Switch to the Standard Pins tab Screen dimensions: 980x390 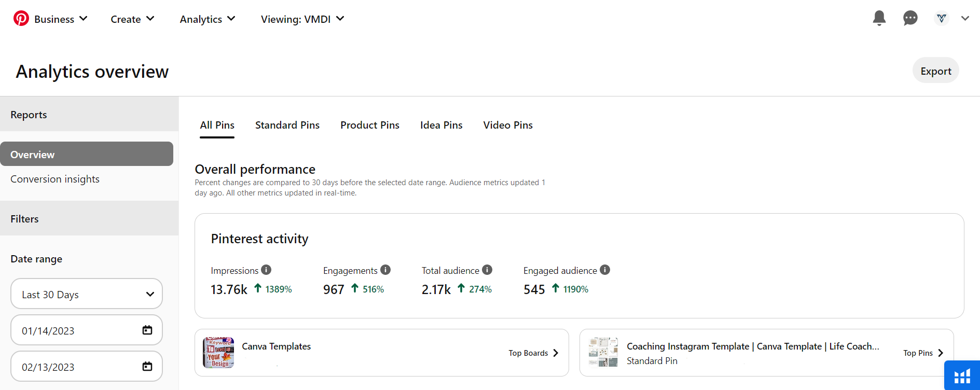[x=287, y=125]
